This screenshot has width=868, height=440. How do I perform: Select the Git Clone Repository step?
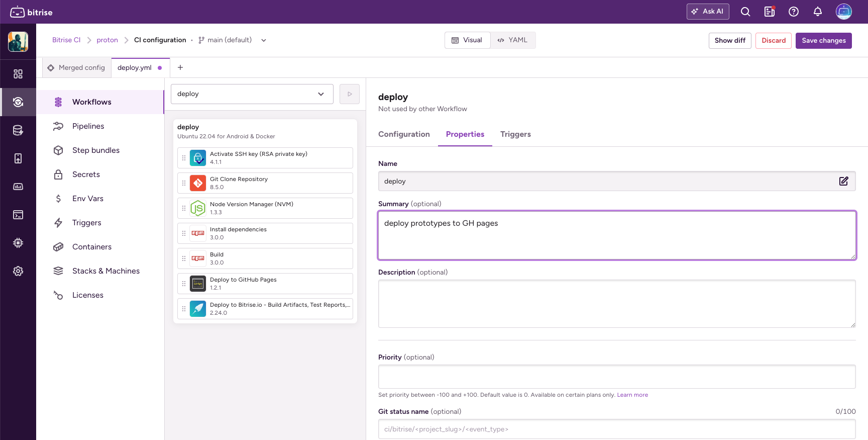coord(265,183)
